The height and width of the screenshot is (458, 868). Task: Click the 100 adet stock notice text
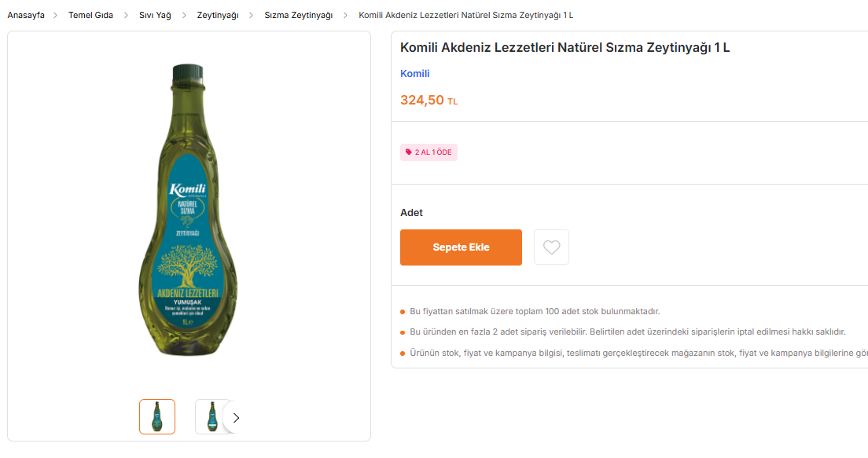535,311
